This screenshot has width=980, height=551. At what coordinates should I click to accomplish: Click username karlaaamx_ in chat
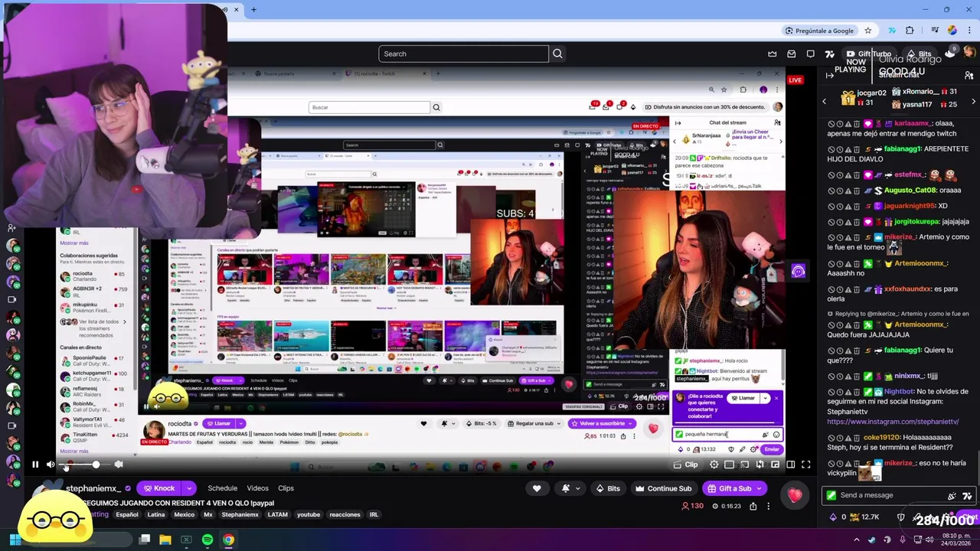[913, 123]
